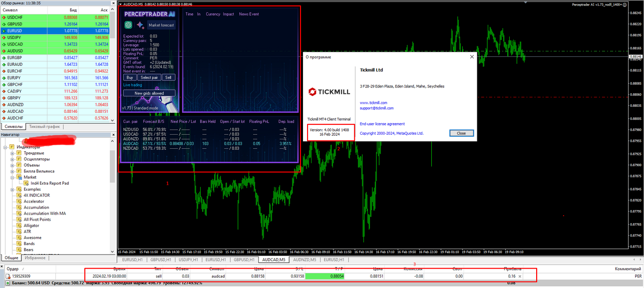Click the sparkle AI icon beside Market forecast
Viewport: 644px width, 288px height.
[140, 24]
